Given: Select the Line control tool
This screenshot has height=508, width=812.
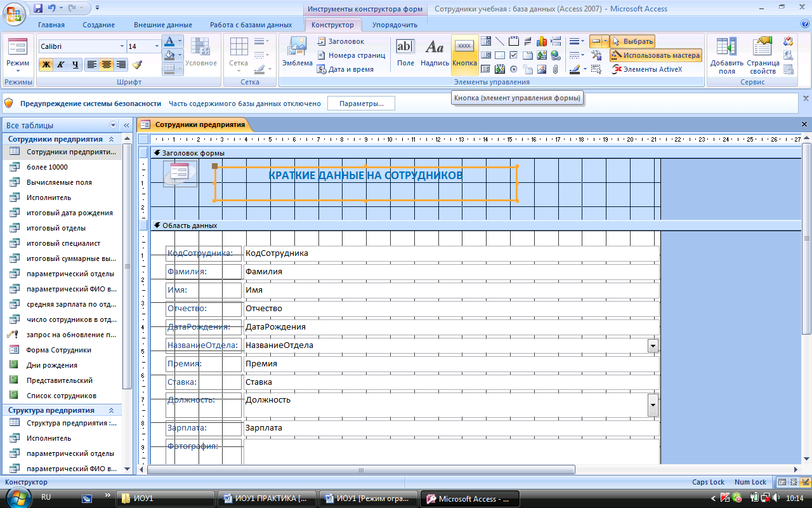Looking at the screenshot, I should click(500, 41).
